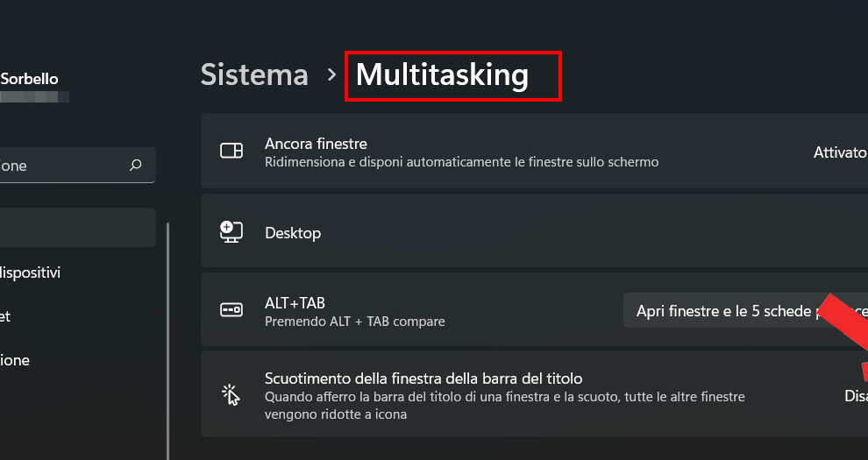Click the Multitasking page heading
Screen dimensions: 868x460
[x=442, y=75]
